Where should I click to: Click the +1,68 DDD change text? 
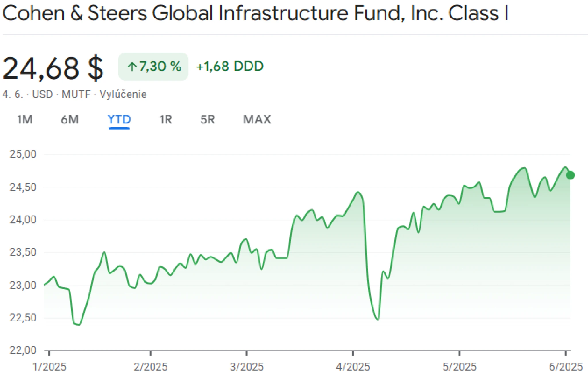pyautogui.click(x=230, y=66)
